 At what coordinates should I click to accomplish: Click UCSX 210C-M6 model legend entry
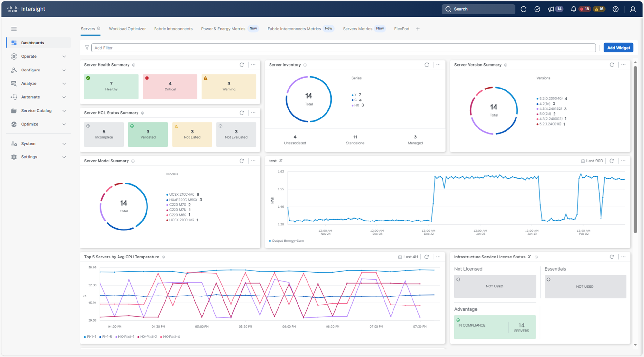(x=183, y=194)
